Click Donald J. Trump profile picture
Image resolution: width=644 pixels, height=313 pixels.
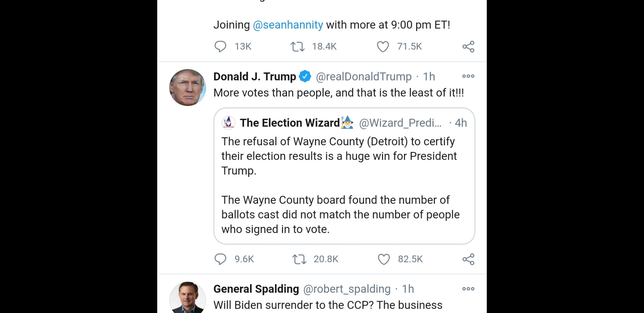pos(188,88)
